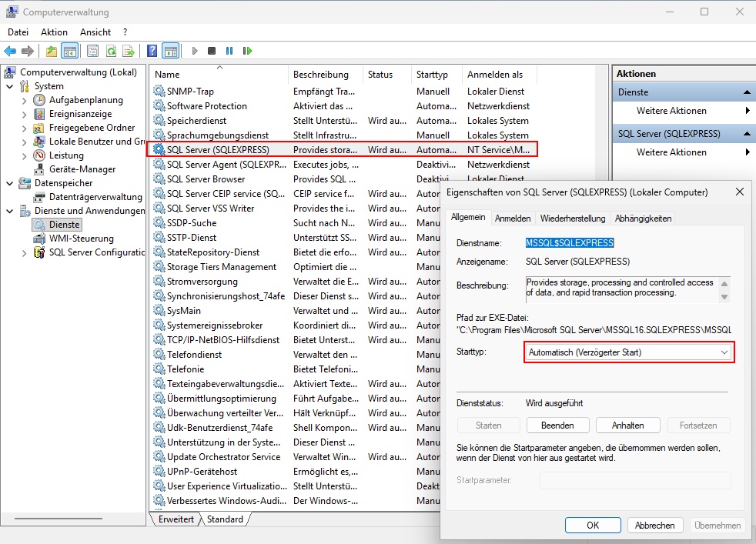Collapse the Datenspeicher tree node
Viewport: 756px width, 544px height.
pos(9,183)
